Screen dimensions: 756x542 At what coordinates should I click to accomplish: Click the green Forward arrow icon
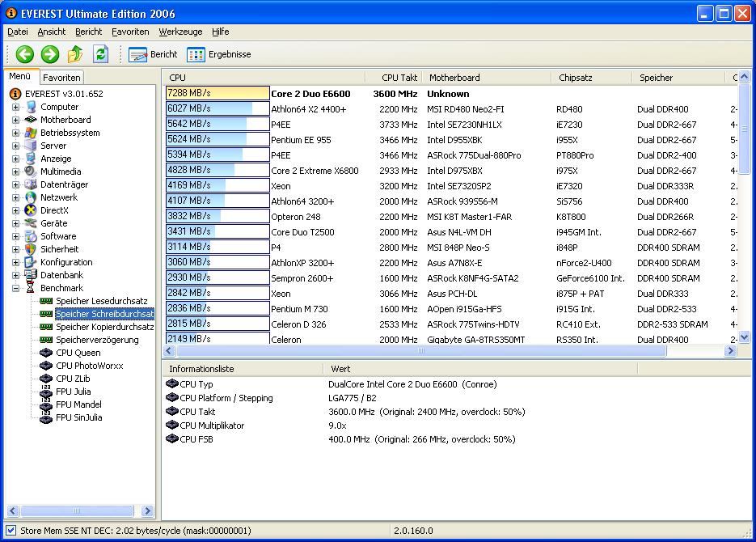tap(49, 54)
